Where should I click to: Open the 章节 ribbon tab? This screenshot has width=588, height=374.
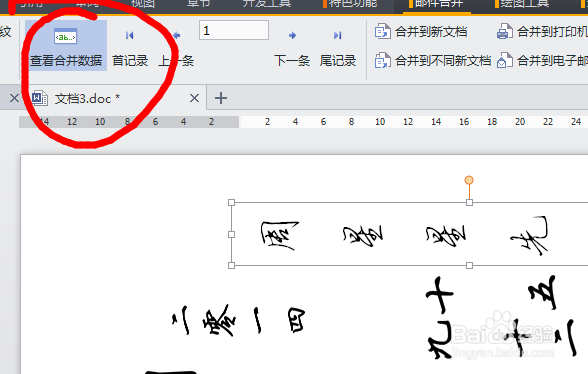198,4
